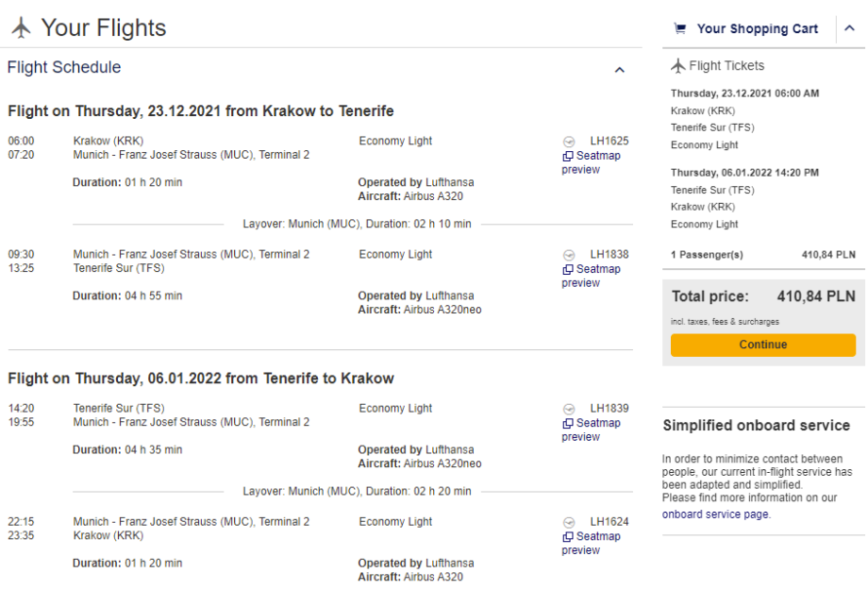Click the airplane icon beside Your Flights
868x590 pixels.
21,28
